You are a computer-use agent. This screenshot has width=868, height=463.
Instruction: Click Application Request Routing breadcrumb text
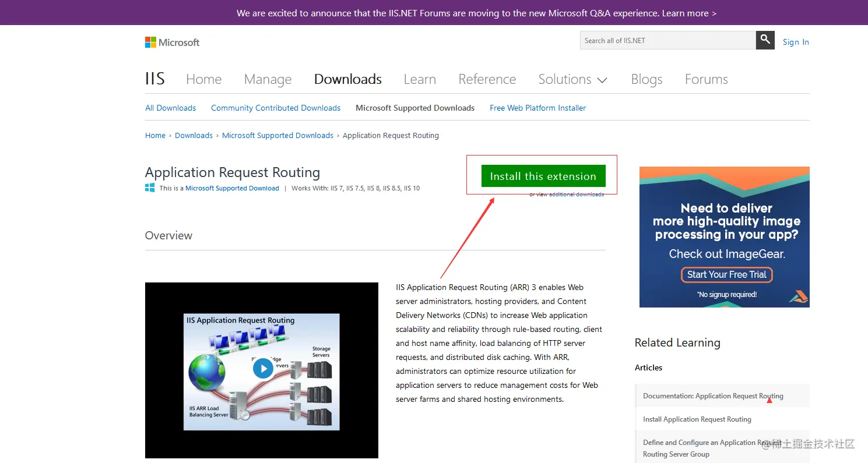click(x=391, y=135)
